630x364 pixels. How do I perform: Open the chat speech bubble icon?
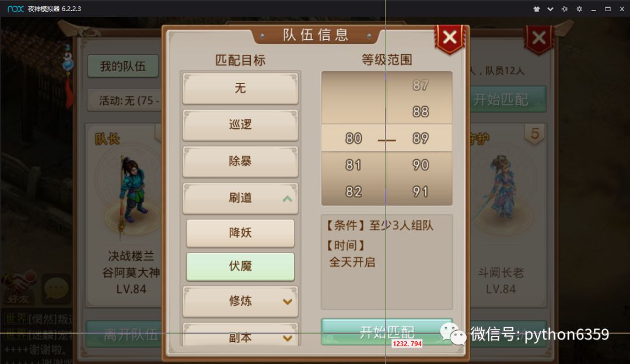point(56,288)
